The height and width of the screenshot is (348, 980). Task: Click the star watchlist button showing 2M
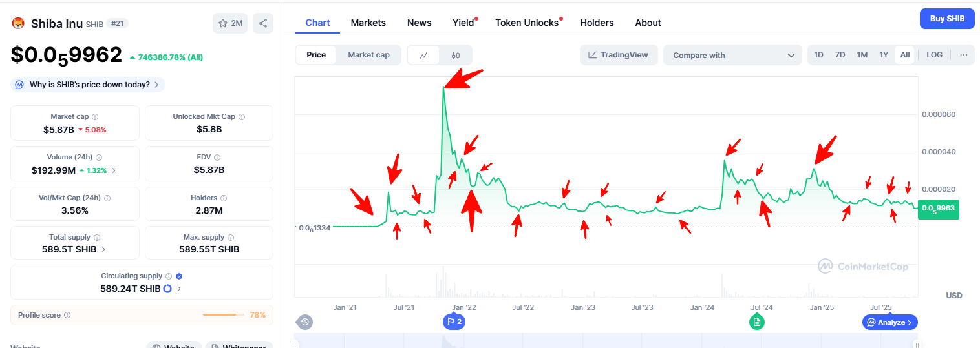[x=230, y=23]
